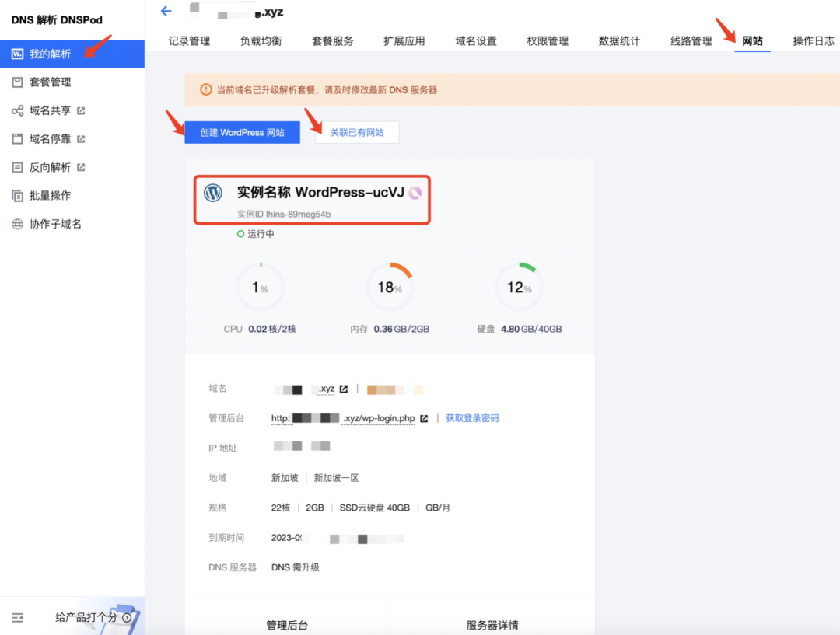This screenshot has height=635, width=840.
Task: Go back using the blue arrow
Action: pos(166,11)
